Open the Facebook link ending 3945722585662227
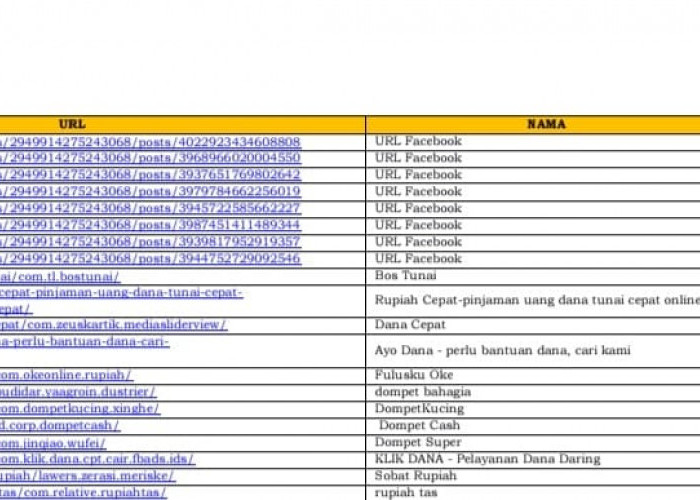 [150, 208]
